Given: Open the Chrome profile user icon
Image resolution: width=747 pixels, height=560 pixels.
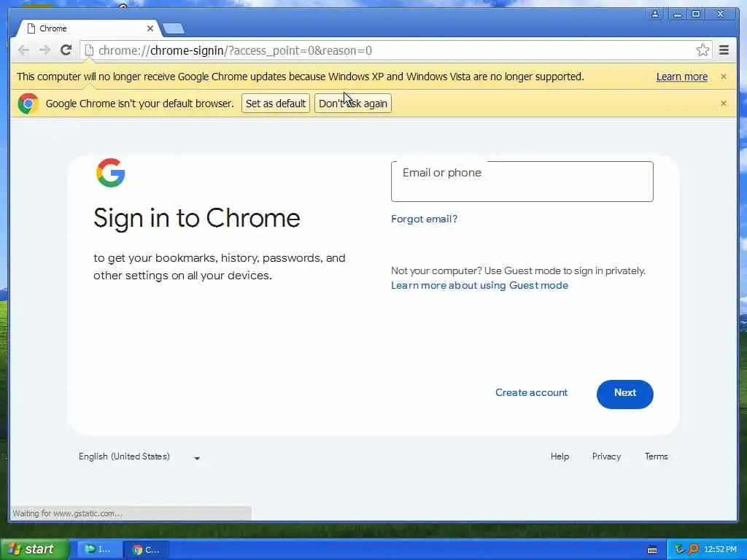Looking at the screenshot, I should 655,14.
